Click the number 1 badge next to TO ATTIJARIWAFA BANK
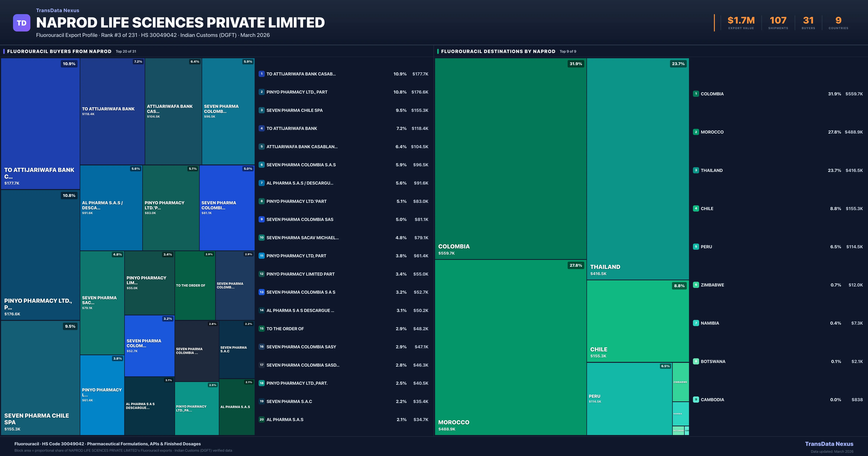Image resolution: width=868 pixels, height=456 pixels. pos(261,74)
